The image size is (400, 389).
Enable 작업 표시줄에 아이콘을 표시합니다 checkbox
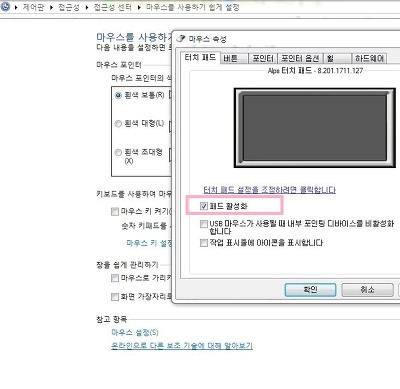click(x=204, y=243)
